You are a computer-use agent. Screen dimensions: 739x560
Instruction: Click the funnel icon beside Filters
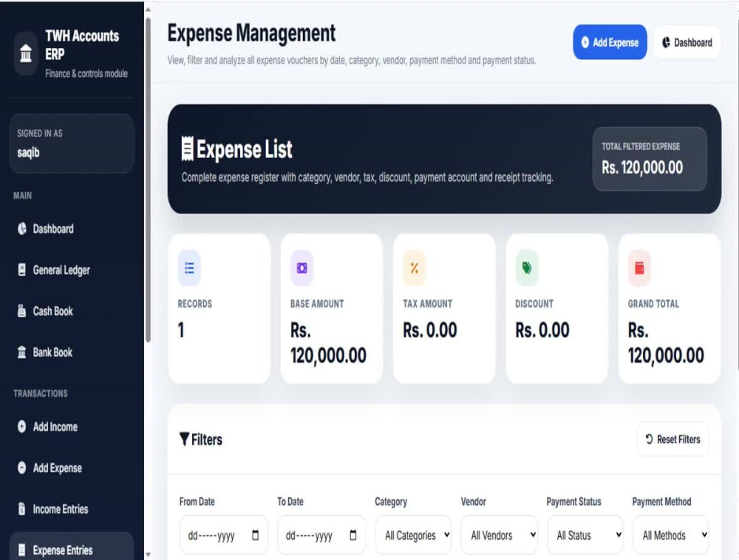tap(184, 439)
